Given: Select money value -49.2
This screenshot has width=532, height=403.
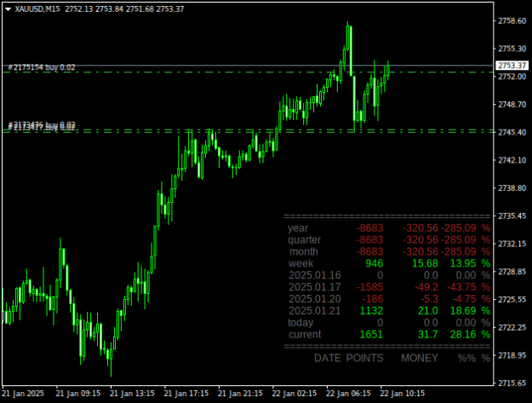Looking at the screenshot, I should click(426, 287).
